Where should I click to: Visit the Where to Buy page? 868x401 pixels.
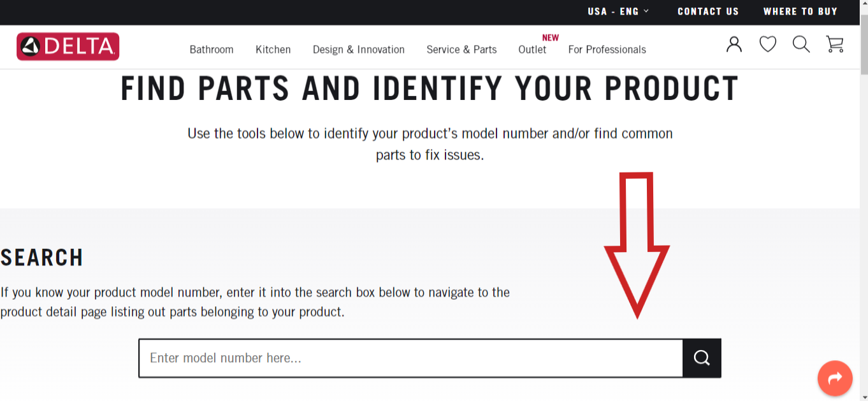pyautogui.click(x=800, y=11)
